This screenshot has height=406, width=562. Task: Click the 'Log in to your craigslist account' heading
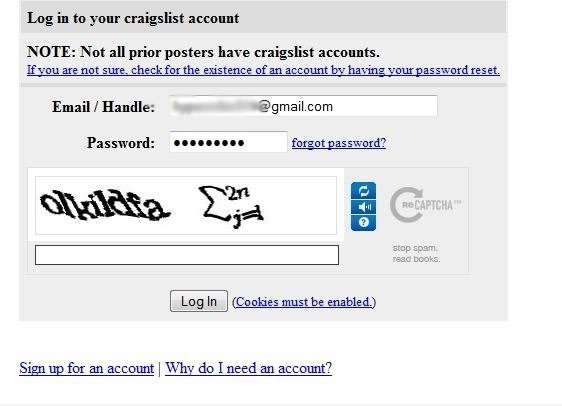(133, 18)
